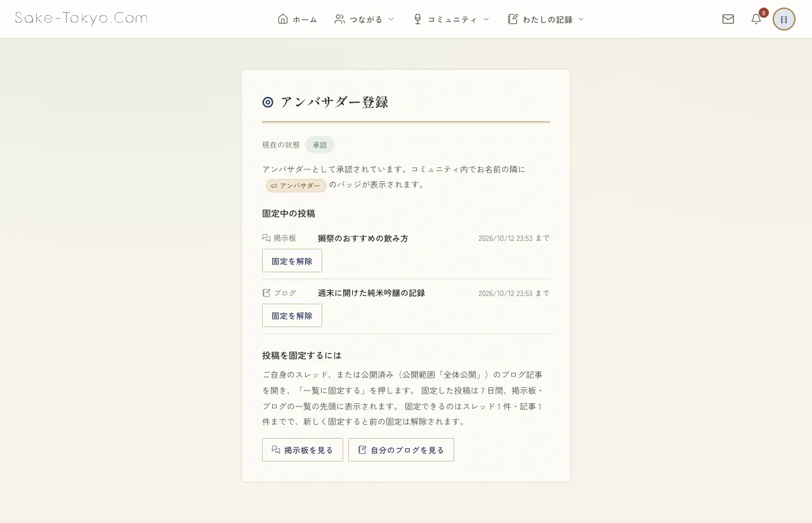
Task: Click the アンバサダー登録 page title
Action: coord(334,102)
